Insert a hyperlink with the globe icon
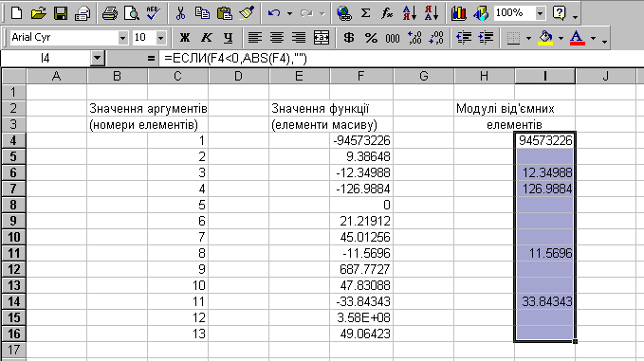This screenshot has height=361, width=644. (x=343, y=13)
